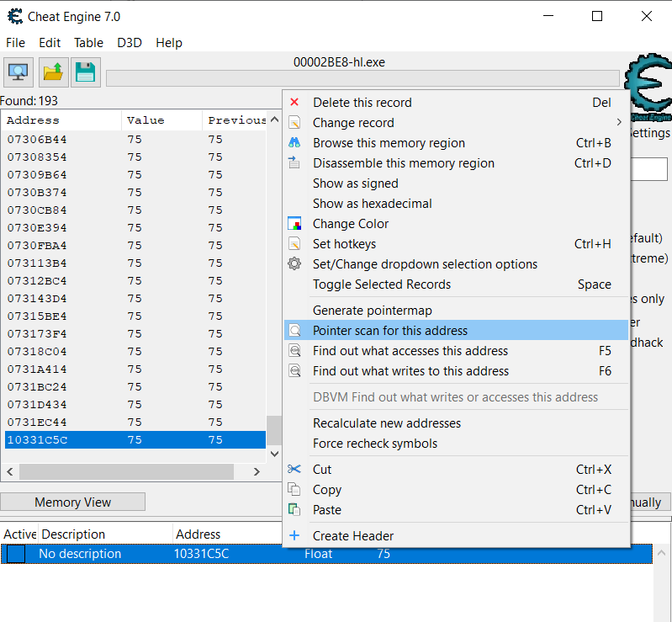Expand the Change record submenu arrow
Image resolution: width=672 pixels, height=622 pixels.
tap(619, 122)
